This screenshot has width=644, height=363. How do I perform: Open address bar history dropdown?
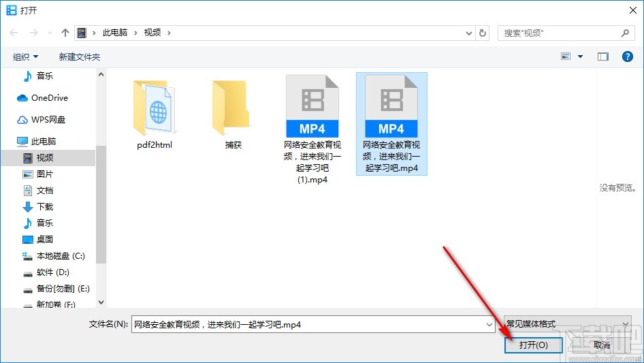(468, 33)
